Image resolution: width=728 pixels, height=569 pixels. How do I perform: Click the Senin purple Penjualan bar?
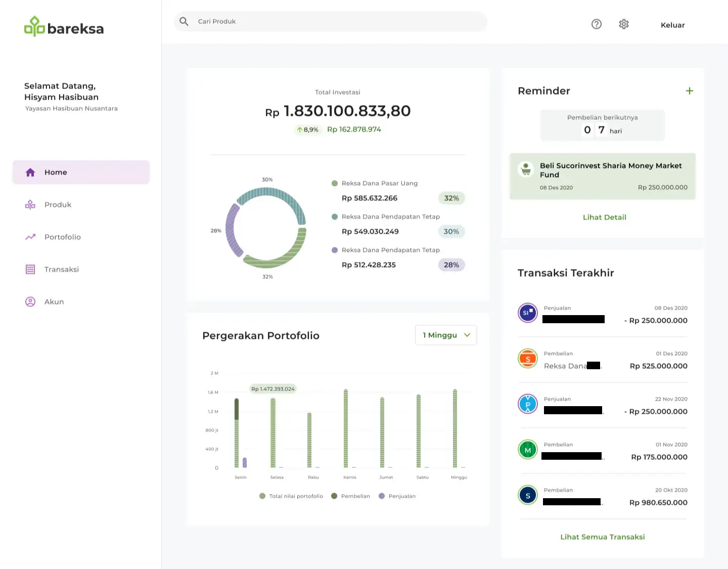tap(245, 462)
